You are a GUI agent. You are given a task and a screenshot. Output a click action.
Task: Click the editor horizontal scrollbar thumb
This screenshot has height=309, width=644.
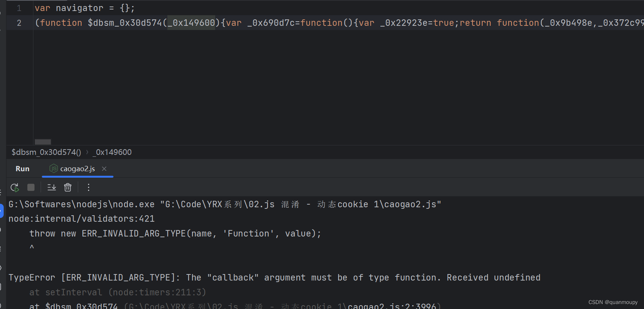tap(43, 142)
